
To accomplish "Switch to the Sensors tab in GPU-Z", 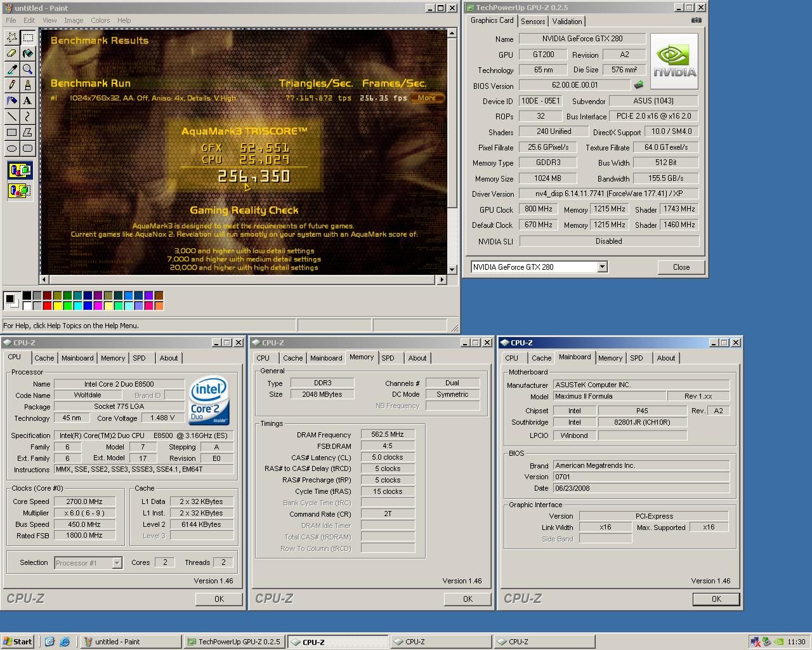I will coord(533,22).
